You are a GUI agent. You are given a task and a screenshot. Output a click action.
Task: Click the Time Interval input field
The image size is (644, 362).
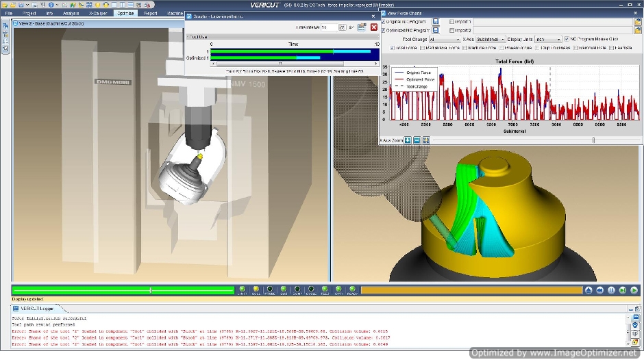tap(328, 27)
